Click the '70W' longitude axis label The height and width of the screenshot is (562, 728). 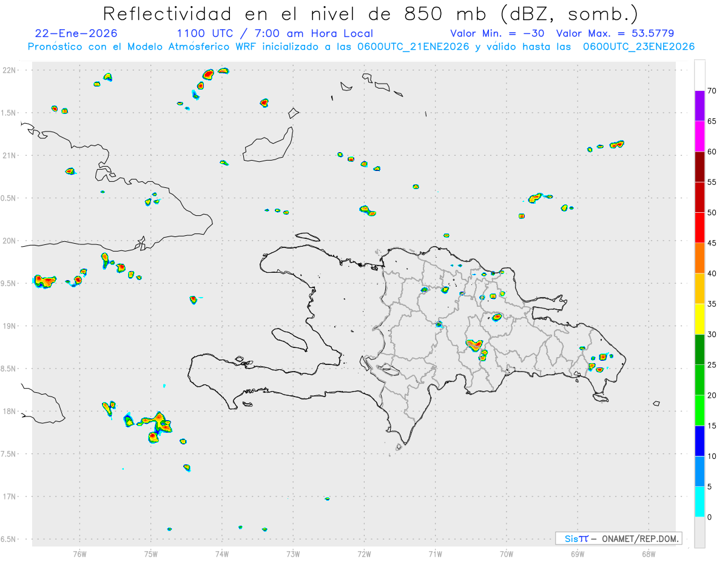[507, 554]
